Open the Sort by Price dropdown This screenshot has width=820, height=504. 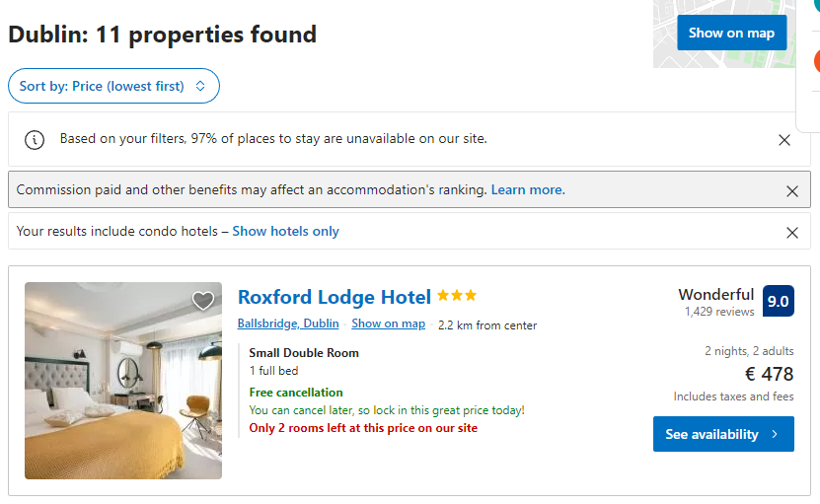pyautogui.click(x=113, y=86)
